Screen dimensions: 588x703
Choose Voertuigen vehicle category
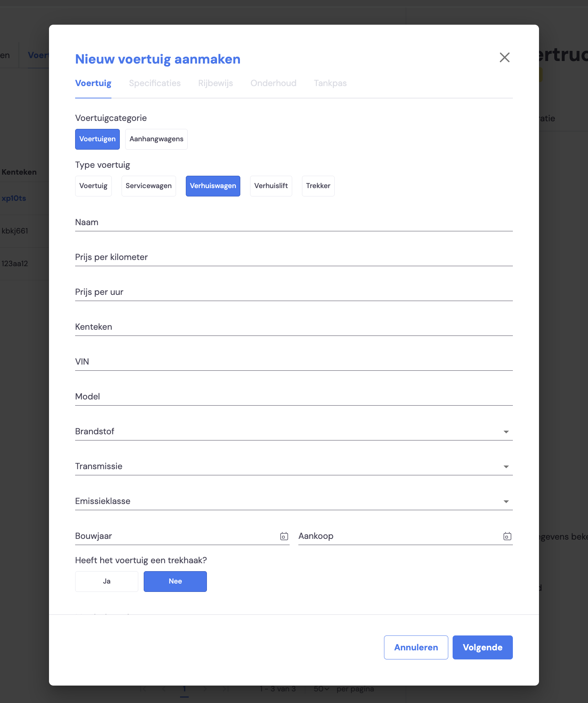pyautogui.click(x=97, y=139)
